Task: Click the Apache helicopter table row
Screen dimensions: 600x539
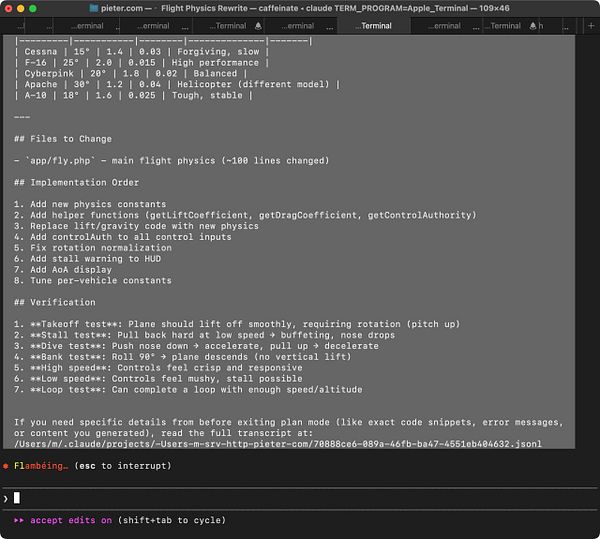Action: coord(177,85)
